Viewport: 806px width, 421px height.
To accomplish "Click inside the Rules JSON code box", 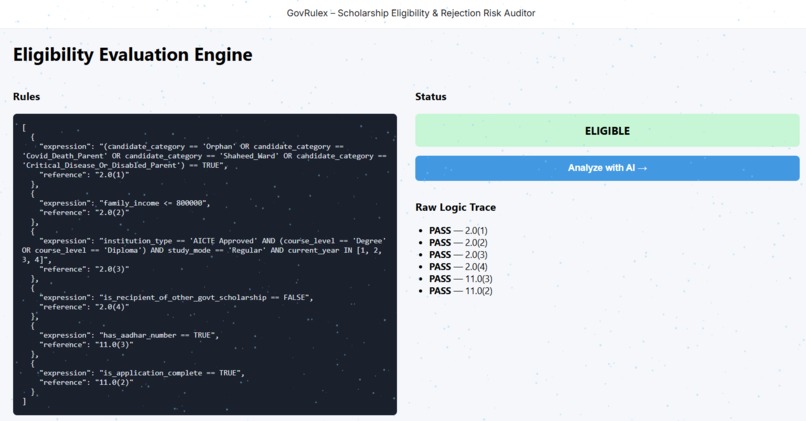I will 205,264.
